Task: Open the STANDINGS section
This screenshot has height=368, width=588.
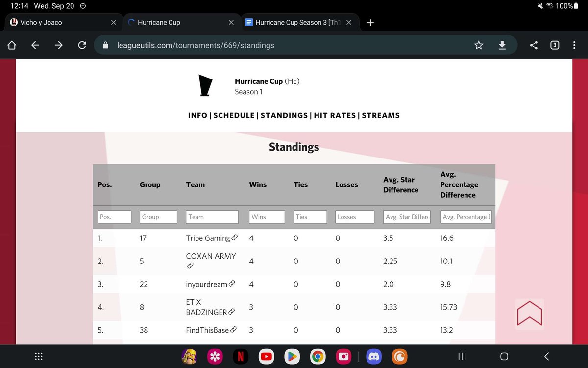Action: pyautogui.click(x=284, y=115)
